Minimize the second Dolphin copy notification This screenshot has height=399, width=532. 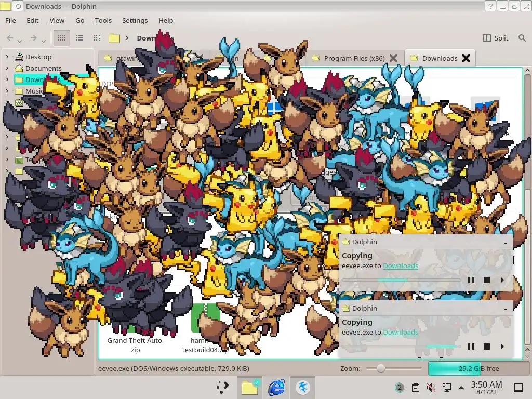pos(506,309)
